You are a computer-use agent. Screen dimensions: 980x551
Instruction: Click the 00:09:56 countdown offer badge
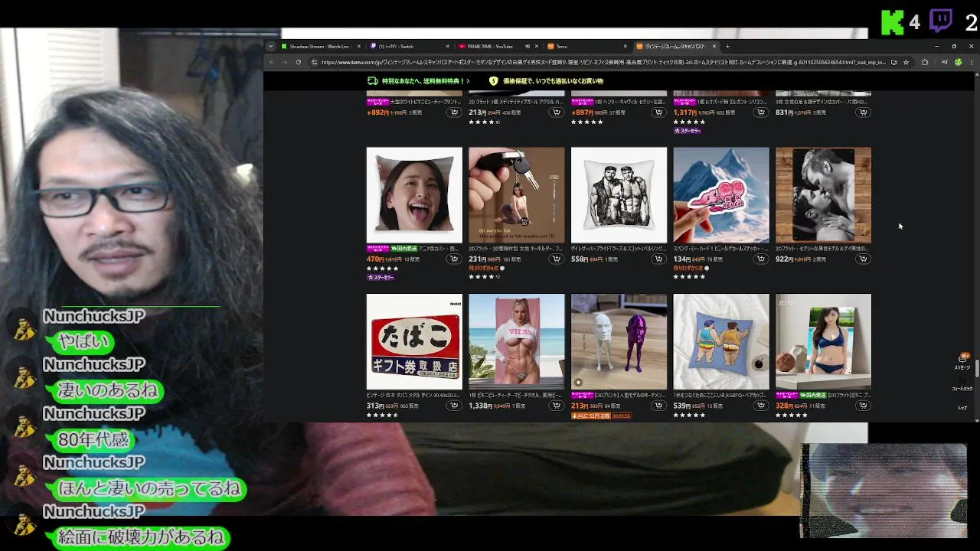pos(602,416)
